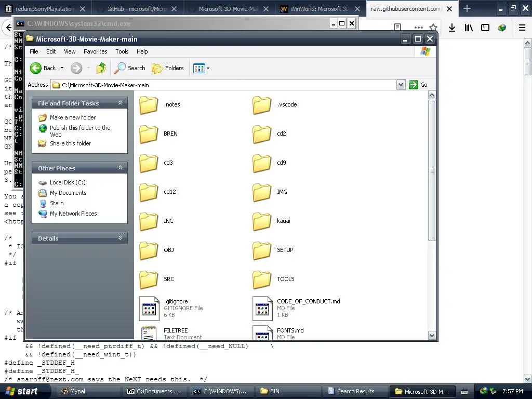Select the INC folder icon

pyautogui.click(x=149, y=221)
